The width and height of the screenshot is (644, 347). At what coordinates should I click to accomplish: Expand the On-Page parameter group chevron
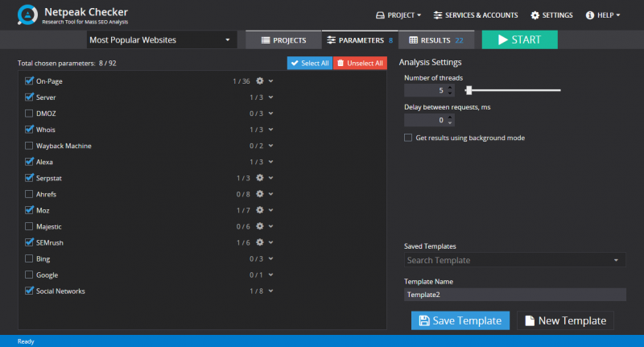click(271, 81)
